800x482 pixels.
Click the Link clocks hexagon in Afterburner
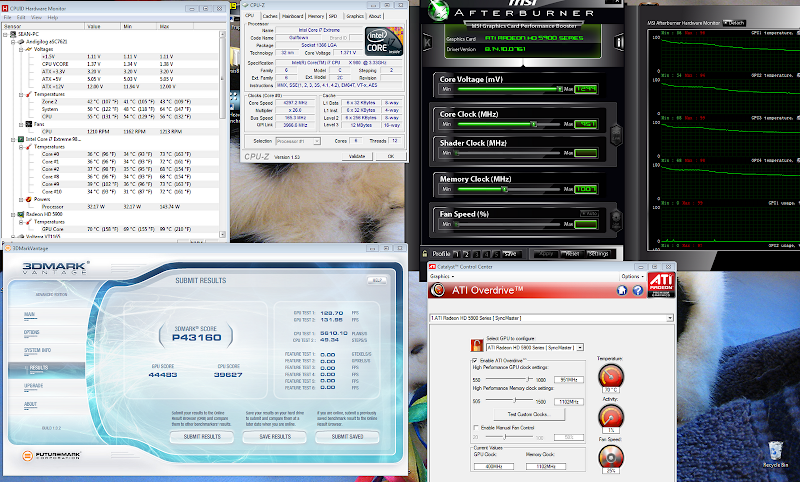click(616, 136)
